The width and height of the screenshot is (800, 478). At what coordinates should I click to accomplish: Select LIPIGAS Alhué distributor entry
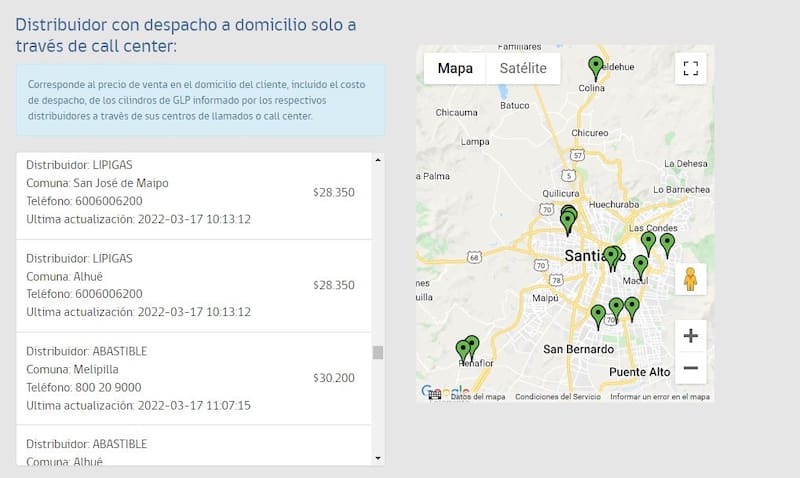190,285
